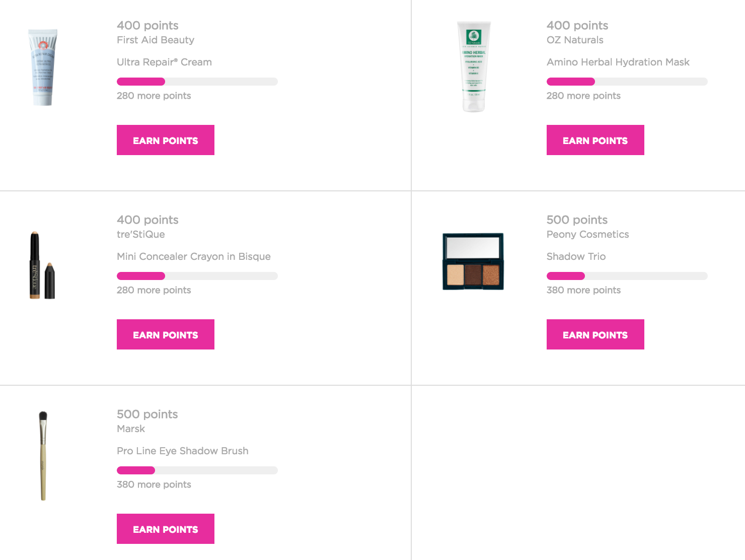745x560 pixels.
Task: Click the Peony Cosmetics brand name
Action: click(588, 234)
